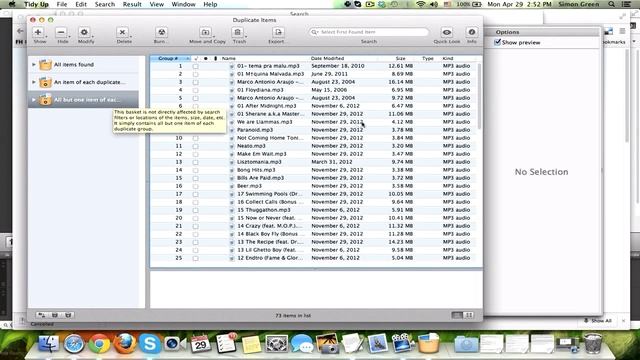Image resolution: width=640 pixels, height=360 pixels.
Task: Sort by the Group # column header
Action: (x=171, y=58)
